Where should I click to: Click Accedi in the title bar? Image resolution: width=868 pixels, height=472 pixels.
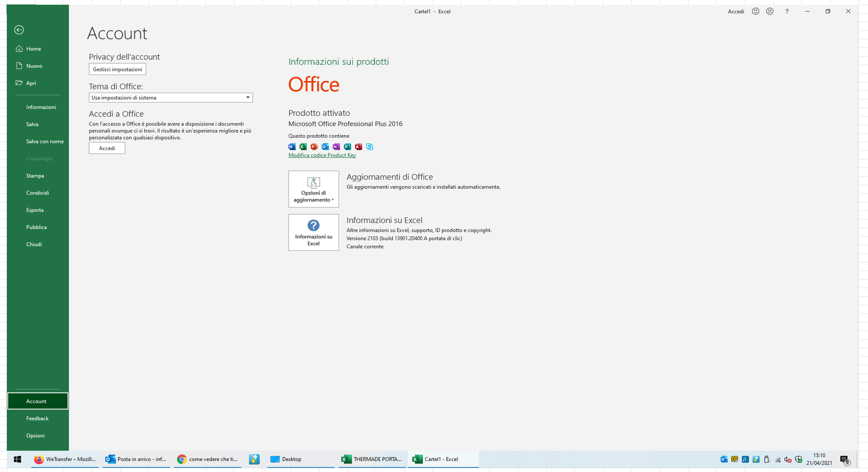736,12
